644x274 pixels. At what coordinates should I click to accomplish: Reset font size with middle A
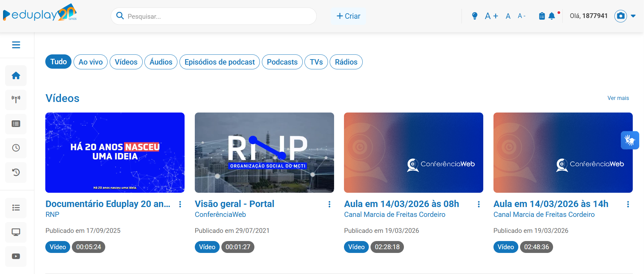point(508,16)
